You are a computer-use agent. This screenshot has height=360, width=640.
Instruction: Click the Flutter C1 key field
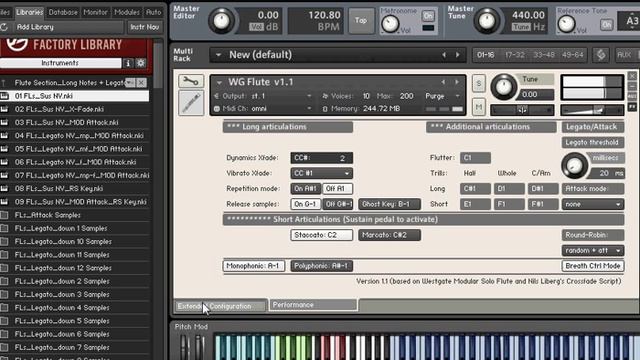click(475, 158)
